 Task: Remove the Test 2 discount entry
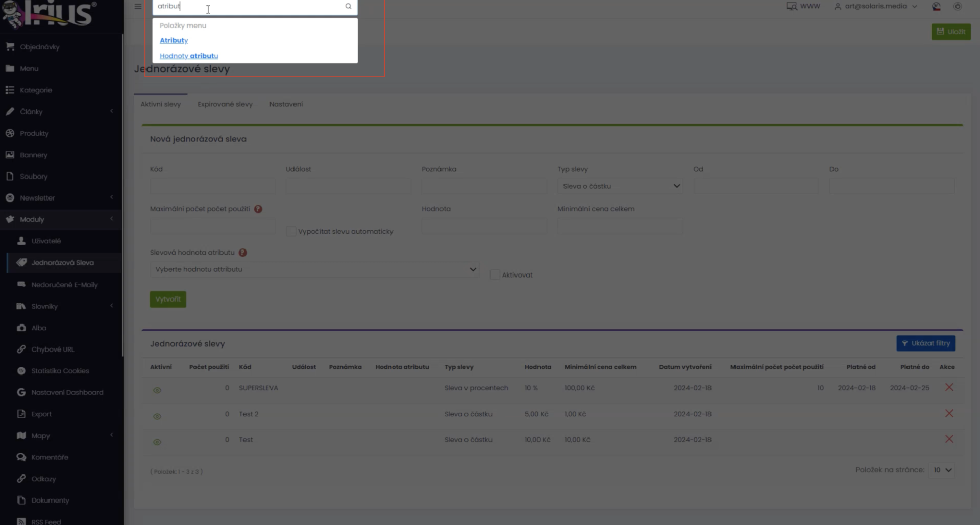click(x=949, y=413)
